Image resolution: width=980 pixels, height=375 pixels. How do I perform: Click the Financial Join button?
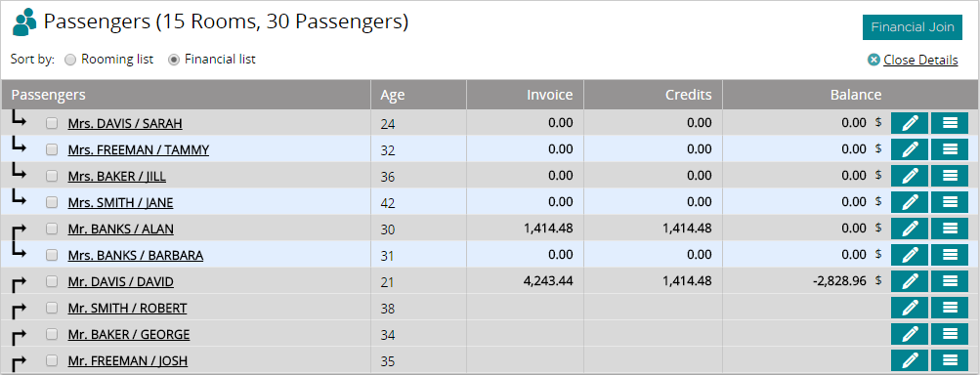tap(913, 27)
